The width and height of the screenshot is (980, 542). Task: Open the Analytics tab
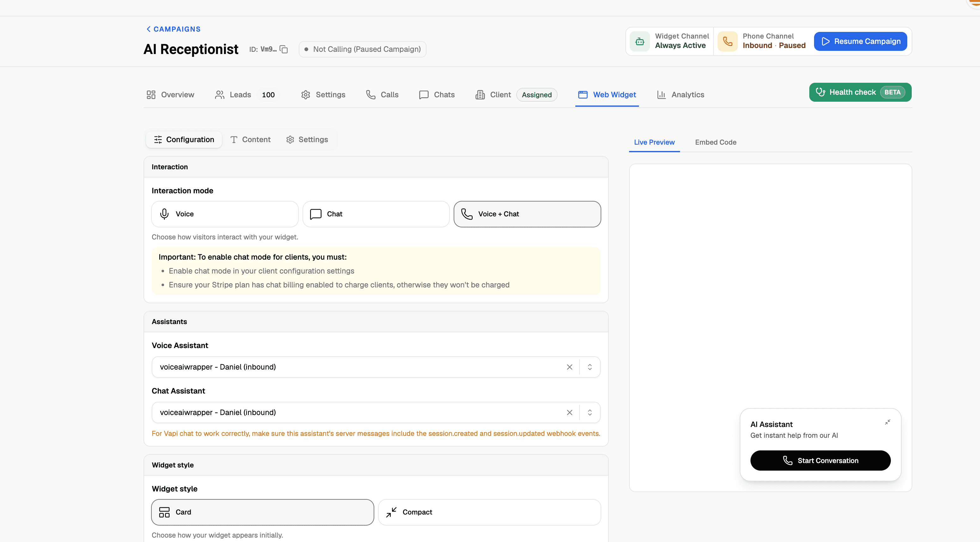coord(680,95)
